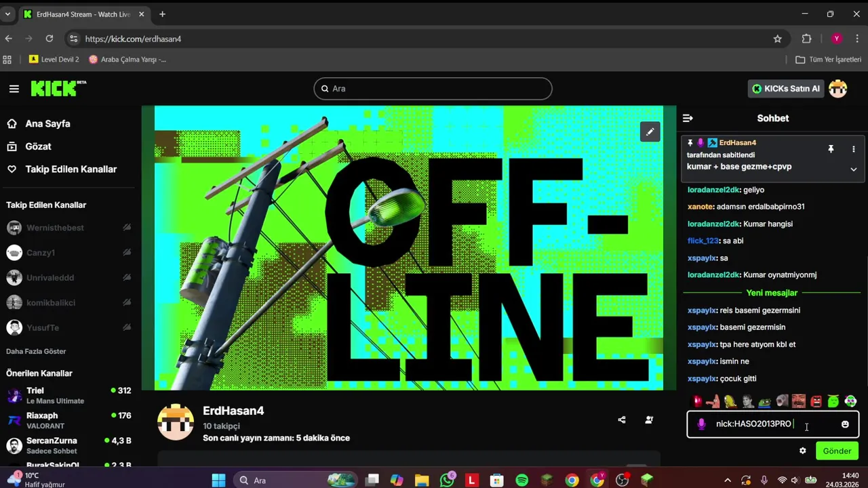This screenshot has width=868, height=488.
Task: Open the emoji picker in chat box
Action: (x=845, y=424)
